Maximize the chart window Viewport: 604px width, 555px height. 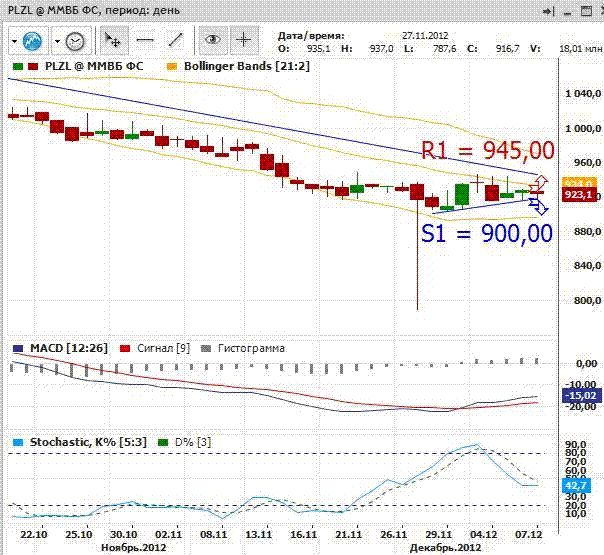pyautogui.click(x=586, y=11)
